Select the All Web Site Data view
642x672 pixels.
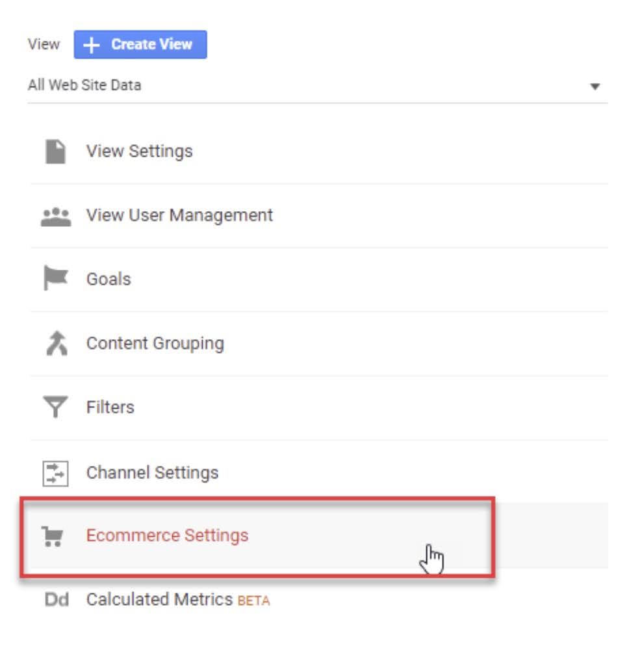pyautogui.click(x=84, y=85)
